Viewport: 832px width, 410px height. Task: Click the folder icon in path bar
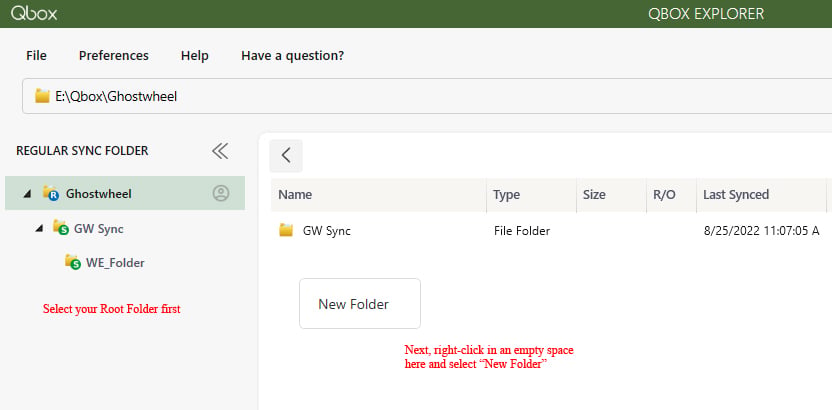(x=42, y=96)
